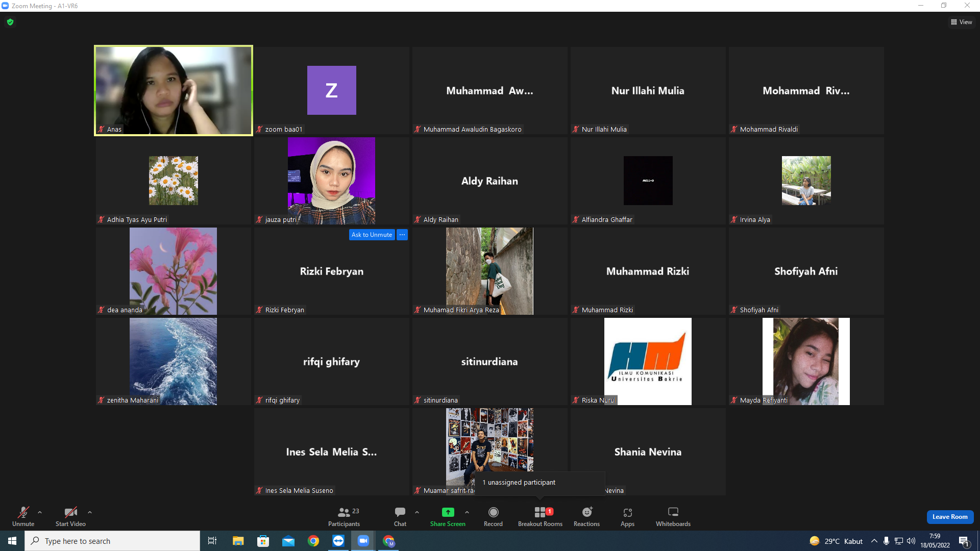Viewport: 980px width, 551px height.
Task: Open the second Chrome profile taskbar icon
Action: 389,541
